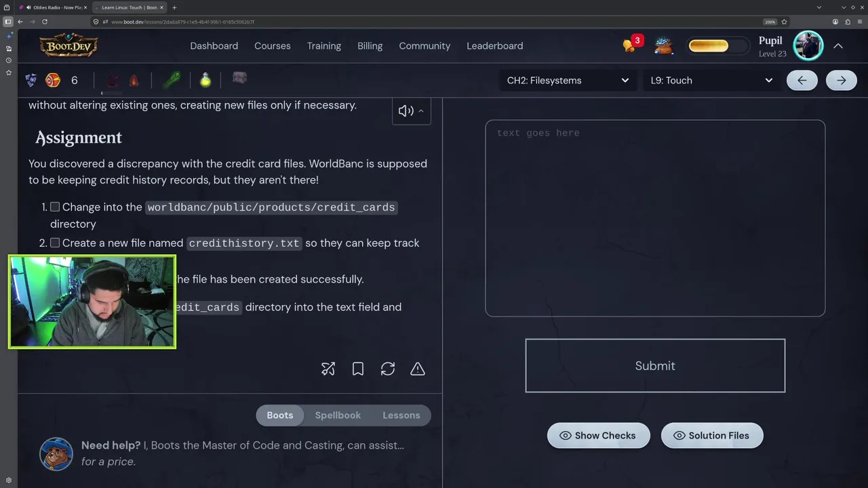Open the AI sparkle icon in browser sidebar
Screen dimensions: 868x488
(8, 36)
